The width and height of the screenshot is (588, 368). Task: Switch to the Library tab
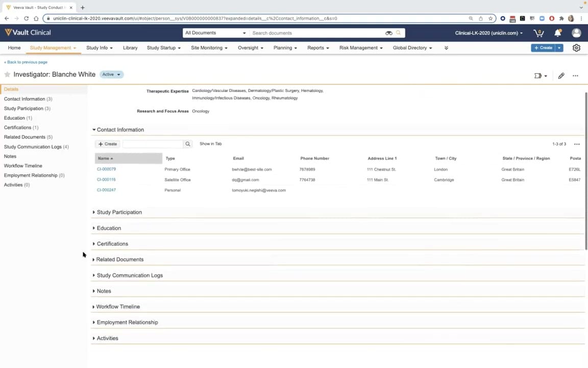pos(130,48)
